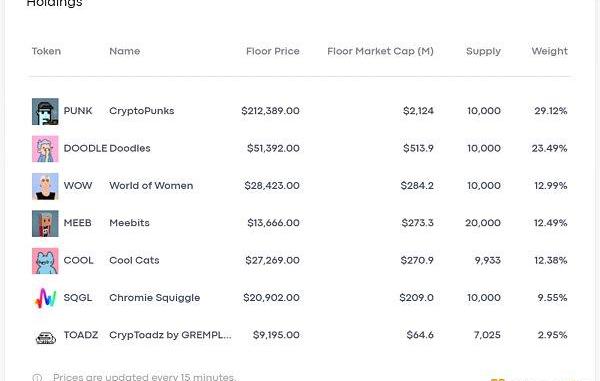The width and height of the screenshot is (600, 381).
Task: Click the Chromie Squiggle rainbow icon
Action: point(45,298)
